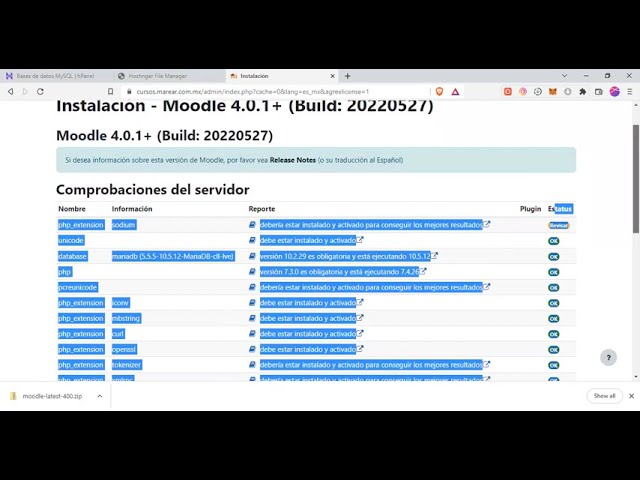Open the Brave wallet icon
640x480 pixels.
(599, 92)
